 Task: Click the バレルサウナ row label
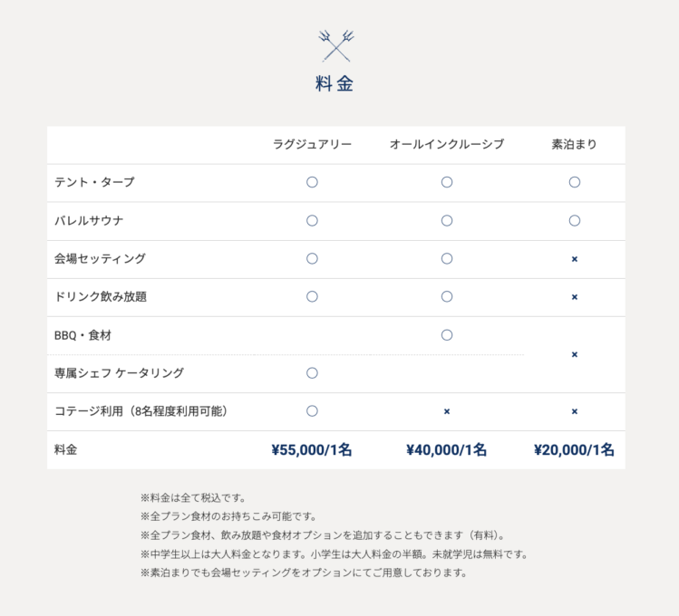point(89,220)
